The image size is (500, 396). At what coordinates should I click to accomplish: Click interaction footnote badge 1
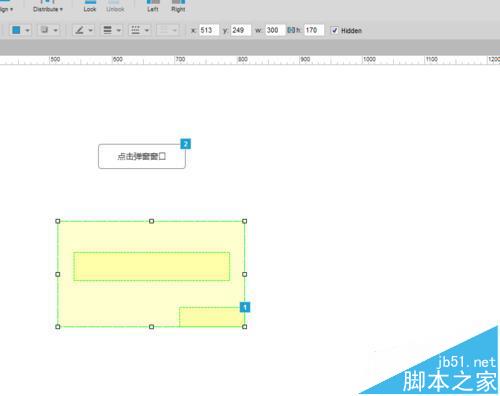(x=245, y=307)
